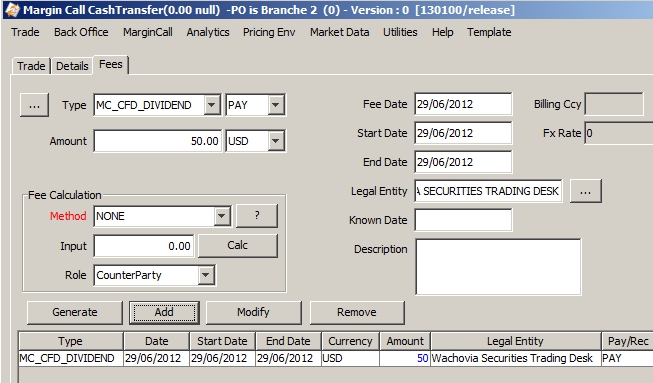Open the Utilities menu
This screenshot has width=653, height=383.
pyautogui.click(x=400, y=32)
